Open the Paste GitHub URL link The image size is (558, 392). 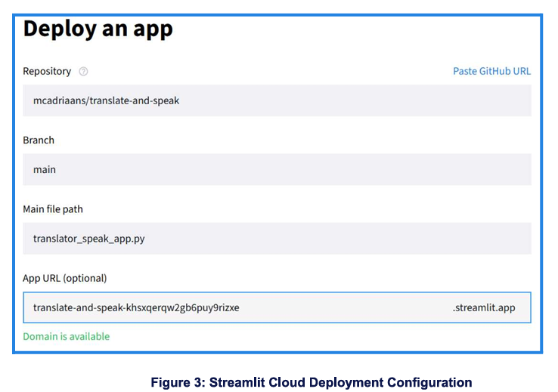(491, 71)
